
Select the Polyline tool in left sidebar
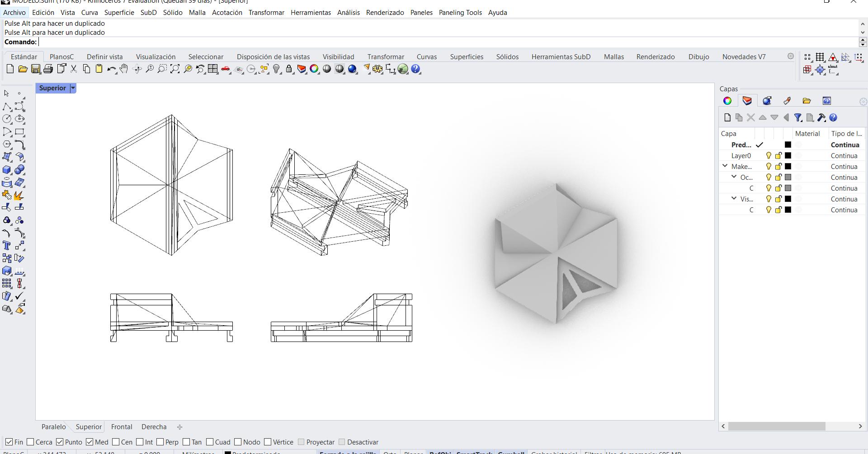coord(7,107)
